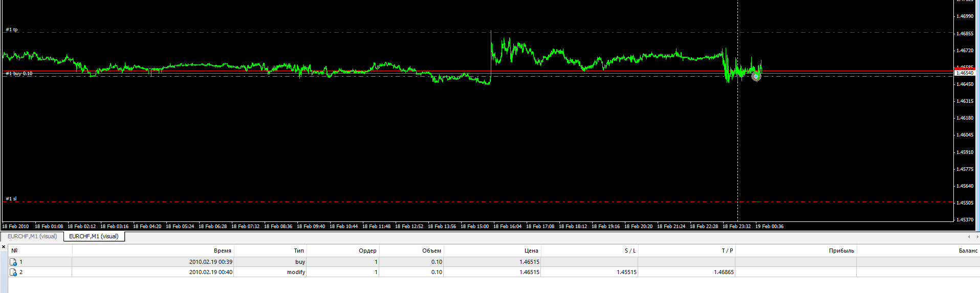Click the current price tag 1.46540

click(x=965, y=73)
